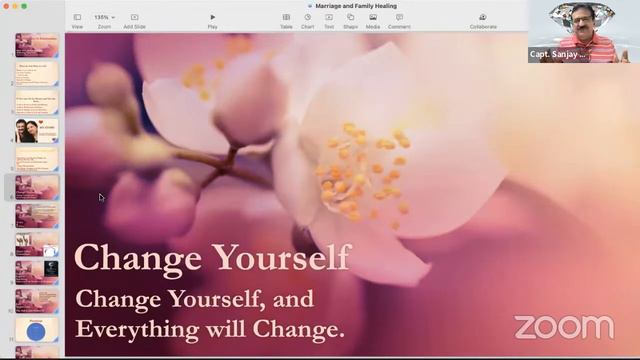
Task: Click the 'Everything will Change.' subtitle text
Action: coord(210,329)
